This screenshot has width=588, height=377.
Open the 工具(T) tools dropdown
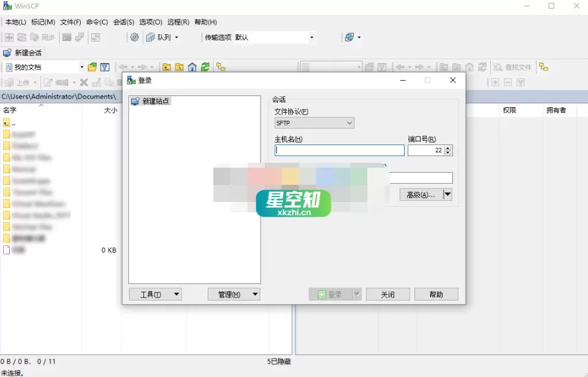(x=155, y=294)
